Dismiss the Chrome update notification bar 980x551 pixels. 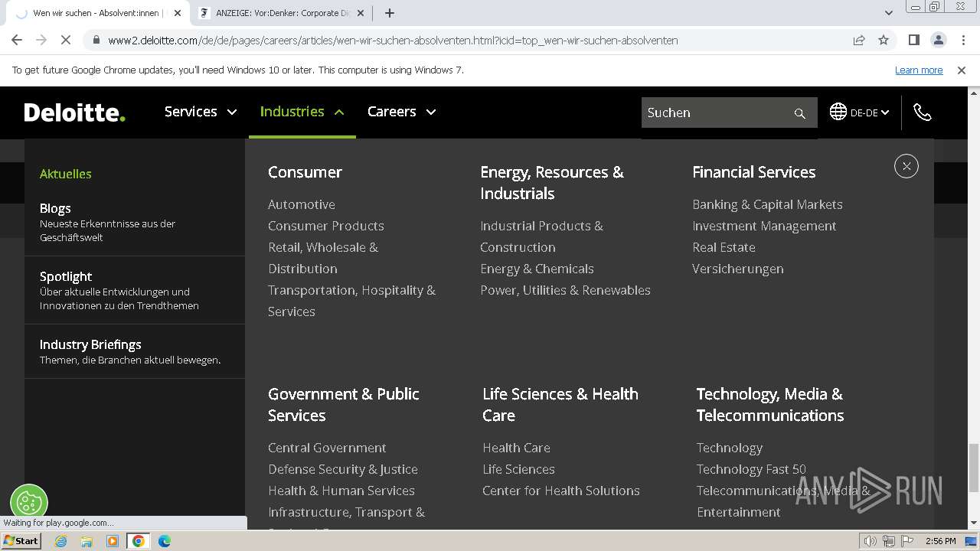point(962,70)
